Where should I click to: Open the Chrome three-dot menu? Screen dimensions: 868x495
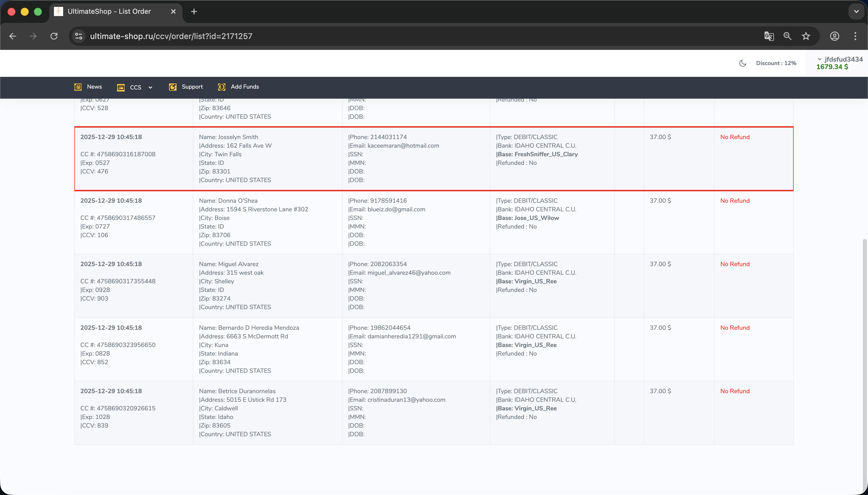point(855,36)
